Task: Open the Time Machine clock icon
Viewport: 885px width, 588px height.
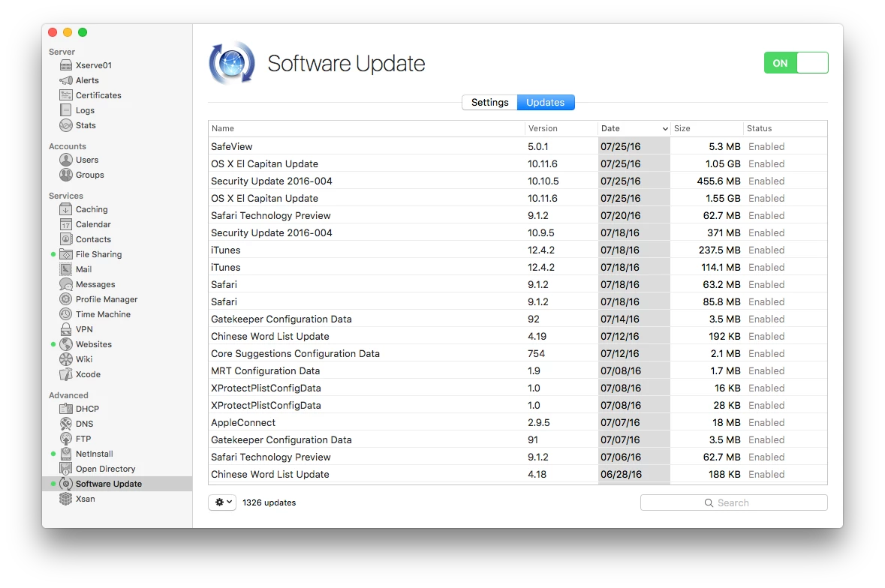Action: 66,314
